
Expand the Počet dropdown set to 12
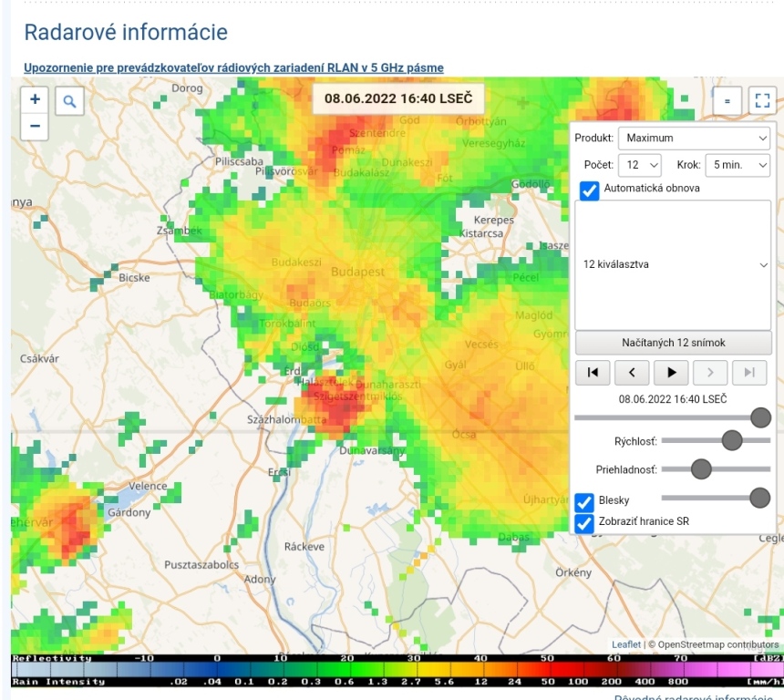(641, 165)
